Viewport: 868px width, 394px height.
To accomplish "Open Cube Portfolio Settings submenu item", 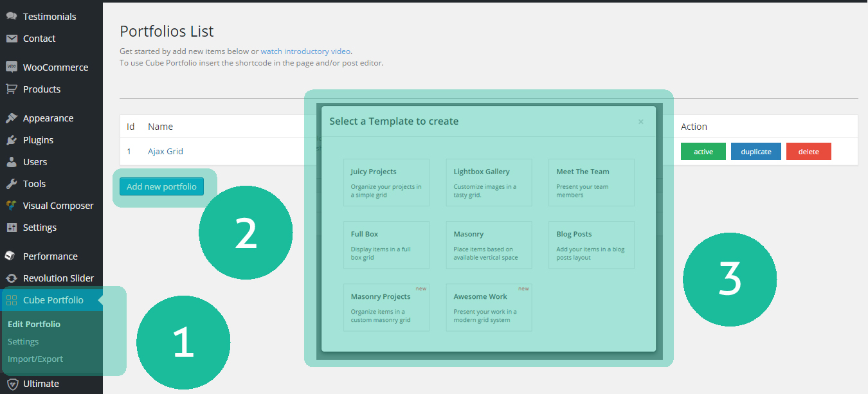I will [23, 342].
